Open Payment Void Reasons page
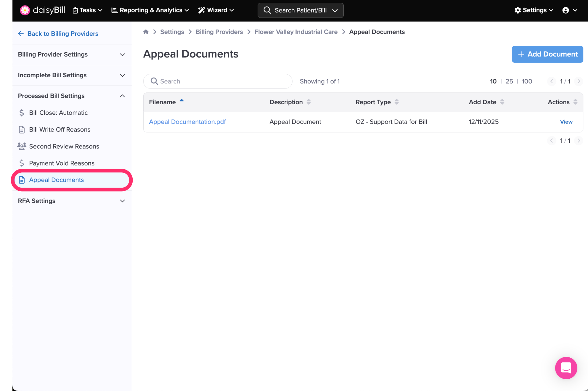This screenshot has width=588, height=391. (x=62, y=163)
